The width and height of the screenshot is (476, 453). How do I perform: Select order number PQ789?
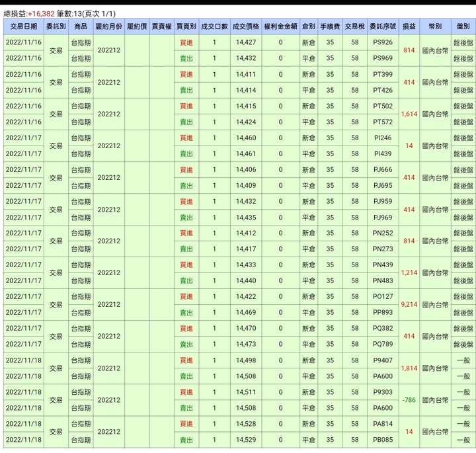[x=383, y=345]
